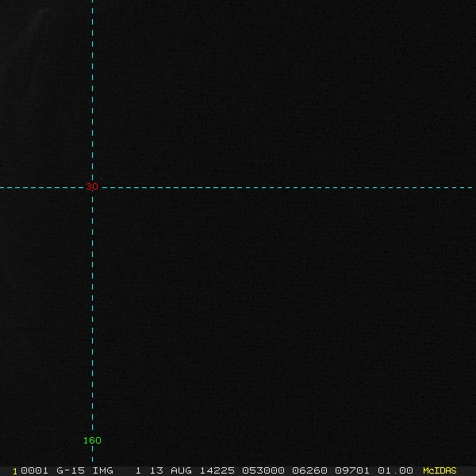Image resolution: width=476 pixels, height=476 pixels.
Task: Click the G-15 satellite identifier text
Action: click(x=71, y=470)
